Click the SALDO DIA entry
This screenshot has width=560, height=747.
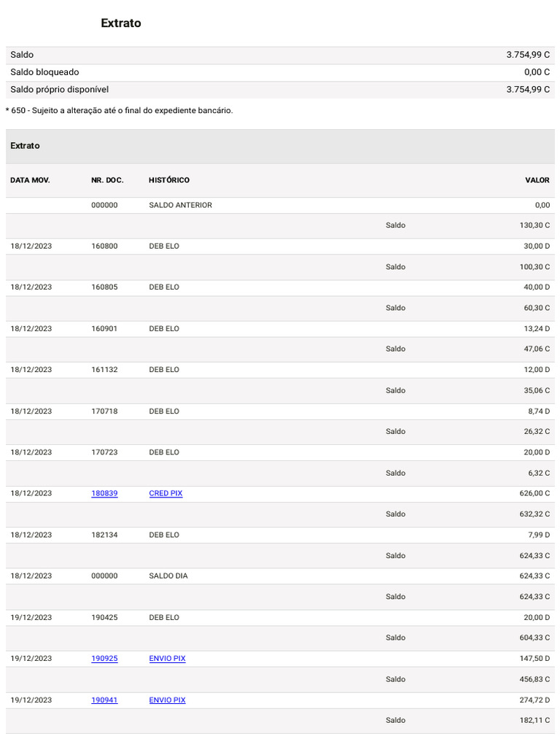168,576
